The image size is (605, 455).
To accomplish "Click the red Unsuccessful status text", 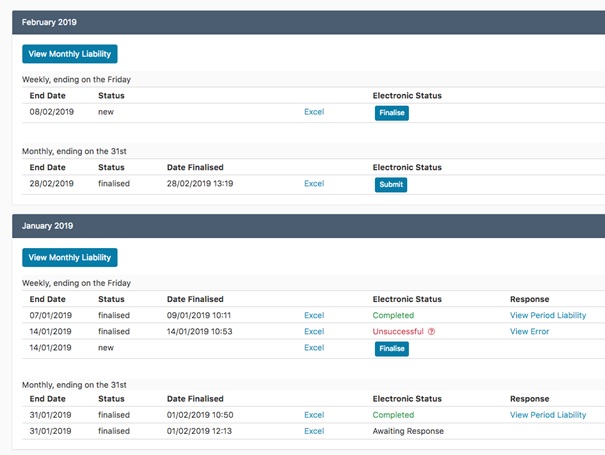I will pos(398,331).
